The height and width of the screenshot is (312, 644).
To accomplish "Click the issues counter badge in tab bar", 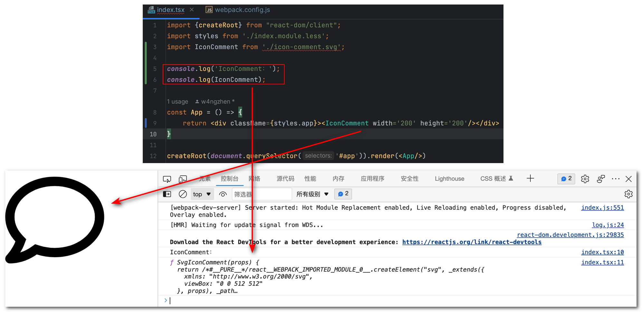I will (x=566, y=179).
